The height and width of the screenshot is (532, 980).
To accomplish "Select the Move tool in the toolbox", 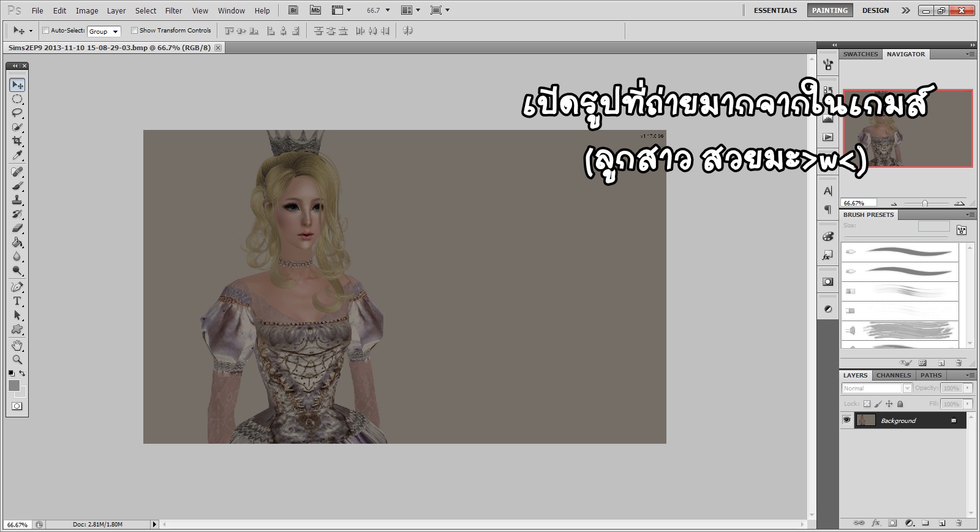I will pos(17,85).
